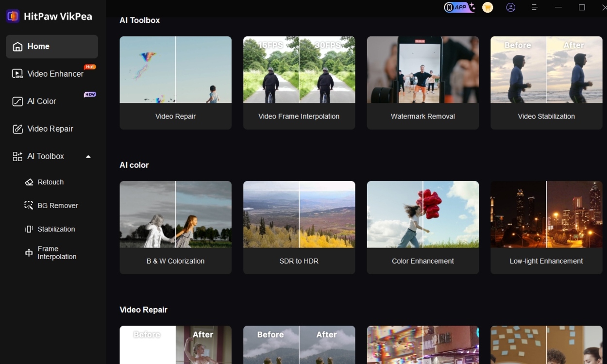Click the BG Remover icon
Screen dimensions: 607x364
29,205
